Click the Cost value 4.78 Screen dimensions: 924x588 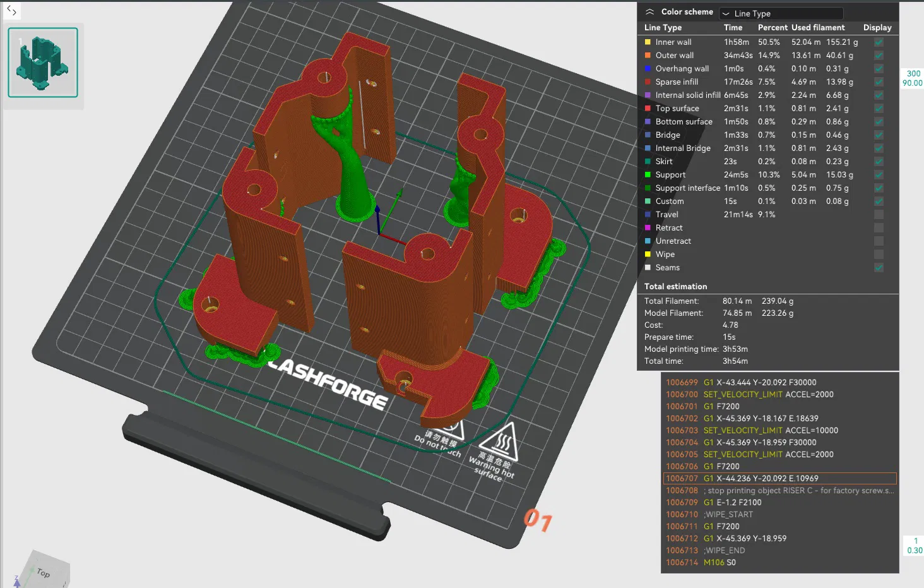click(730, 325)
